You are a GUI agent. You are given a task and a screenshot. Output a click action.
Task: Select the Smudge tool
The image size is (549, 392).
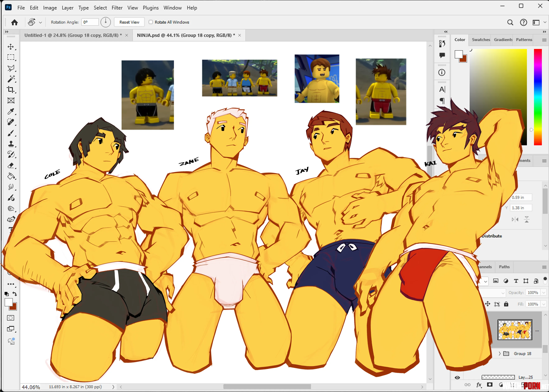click(x=11, y=187)
